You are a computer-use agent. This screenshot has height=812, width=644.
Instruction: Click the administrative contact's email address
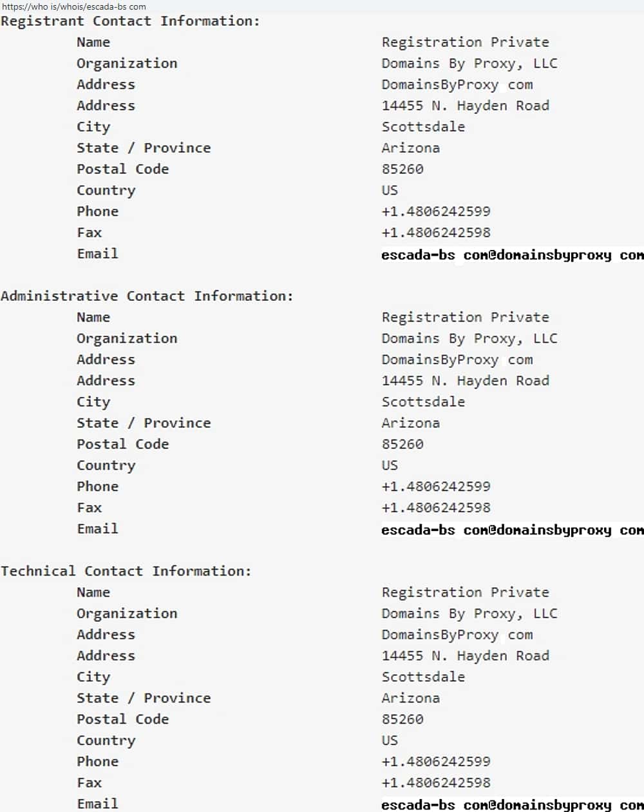pos(512,530)
